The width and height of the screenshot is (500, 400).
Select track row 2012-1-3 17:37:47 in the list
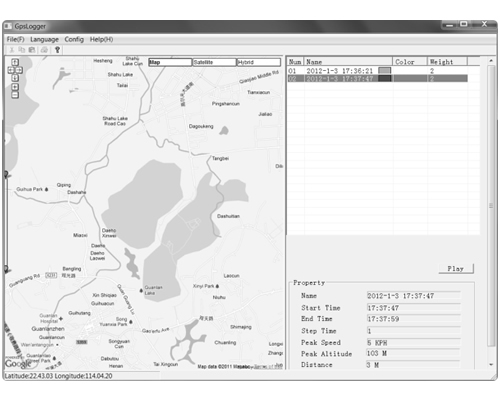(x=377, y=79)
